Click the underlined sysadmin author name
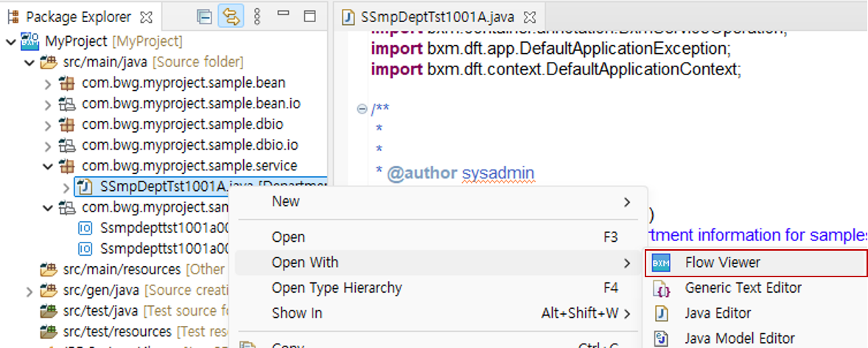The width and height of the screenshot is (868, 348). (x=497, y=174)
